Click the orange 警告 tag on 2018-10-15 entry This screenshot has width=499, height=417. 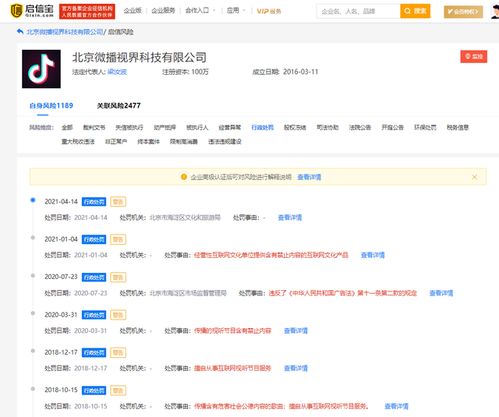coord(118,390)
